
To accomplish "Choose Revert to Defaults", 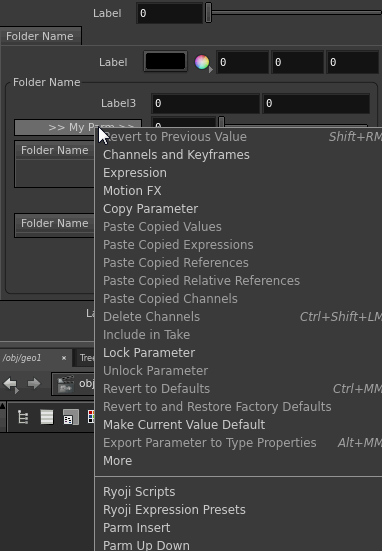I will 239,389.
